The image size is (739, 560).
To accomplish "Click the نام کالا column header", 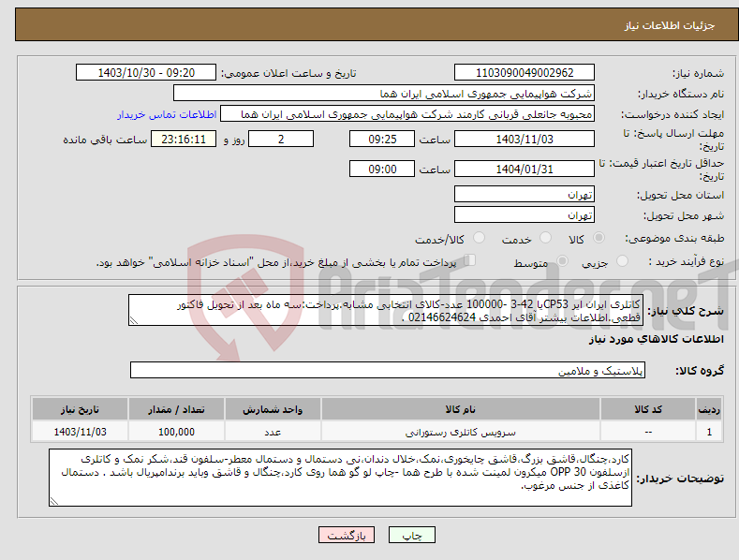I will click(x=461, y=409).
